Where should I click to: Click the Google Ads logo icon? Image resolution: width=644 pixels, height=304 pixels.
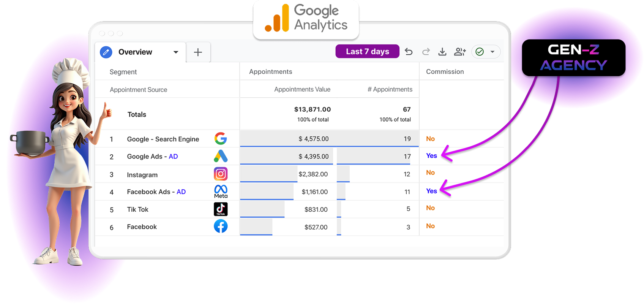click(x=221, y=156)
